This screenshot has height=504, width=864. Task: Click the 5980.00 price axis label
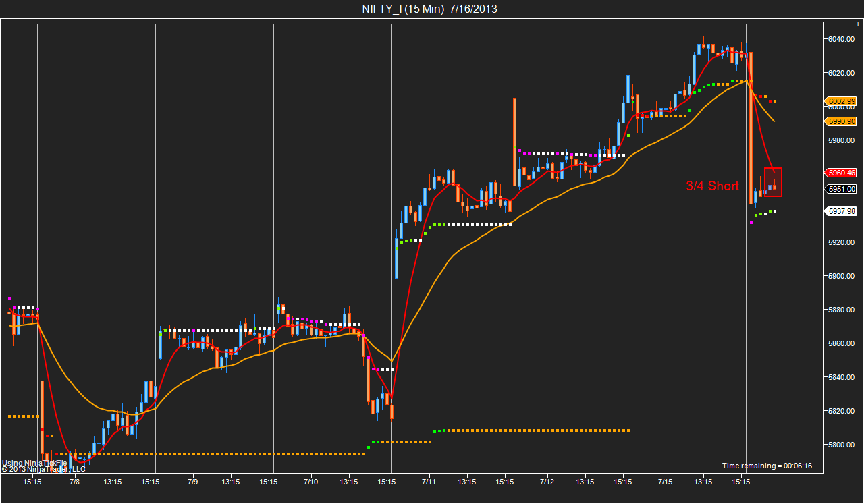tap(842, 140)
